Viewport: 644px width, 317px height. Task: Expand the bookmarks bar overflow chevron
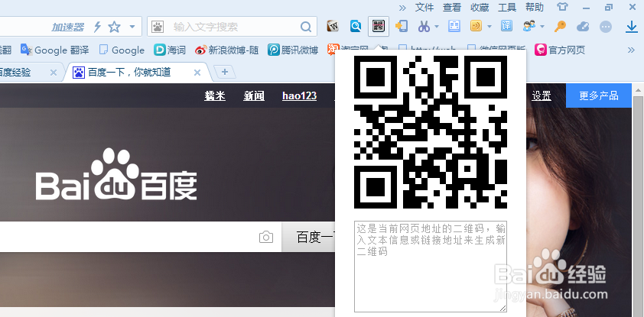point(631,50)
